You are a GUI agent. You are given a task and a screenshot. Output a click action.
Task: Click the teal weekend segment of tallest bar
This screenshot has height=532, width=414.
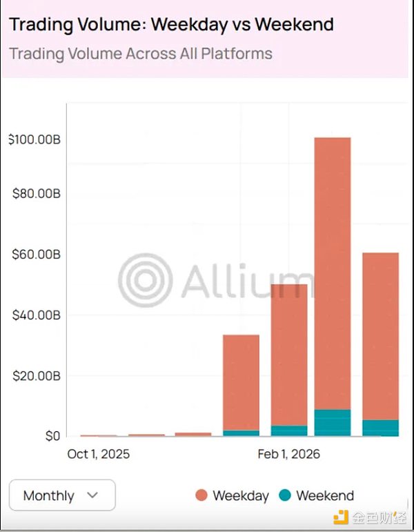[x=333, y=422]
